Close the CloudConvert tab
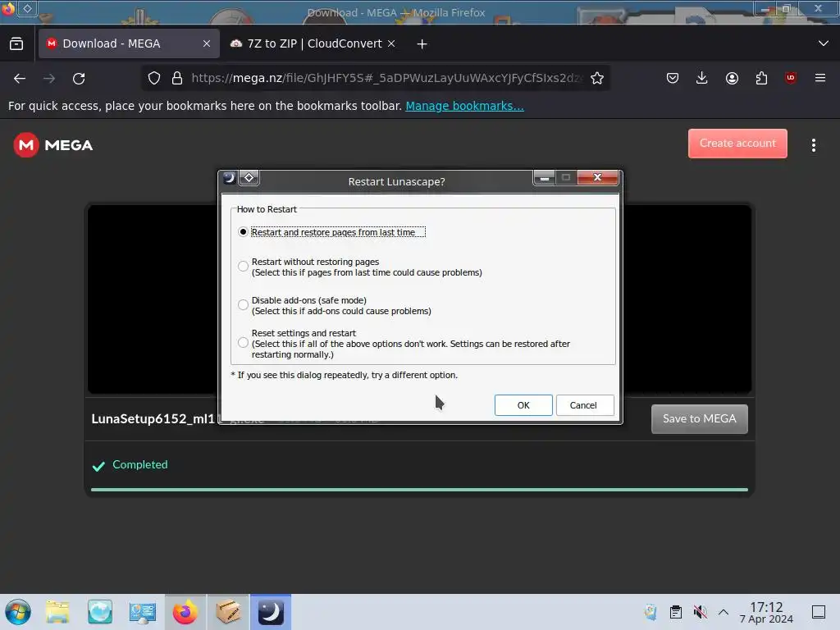Screen dimensions: 840x630 pyautogui.click(x=391, y=43)
